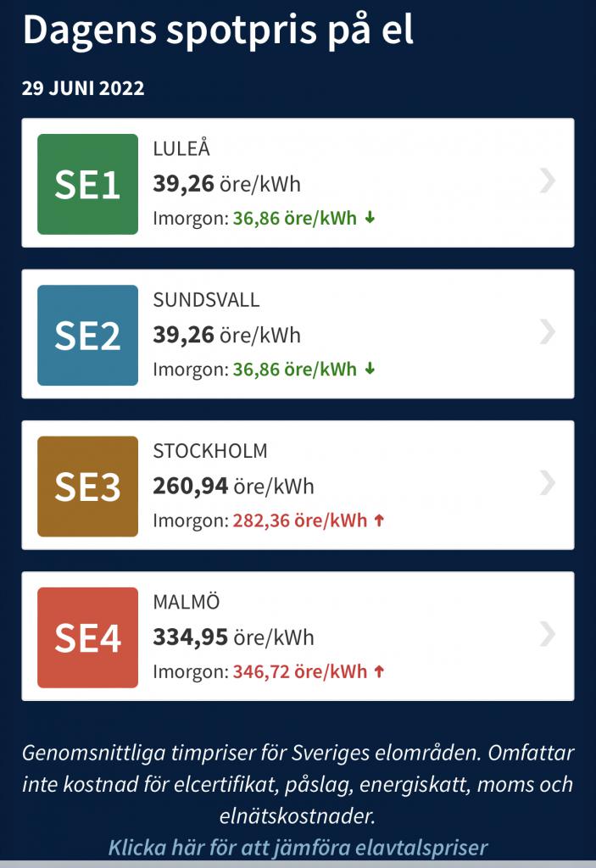The image size is (596, 868).
Task: Click the blue SE2 area badge
Action: 87,335
